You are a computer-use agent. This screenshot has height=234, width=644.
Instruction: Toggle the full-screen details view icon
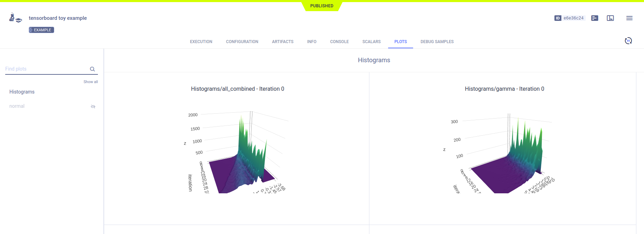pos(610,18)
